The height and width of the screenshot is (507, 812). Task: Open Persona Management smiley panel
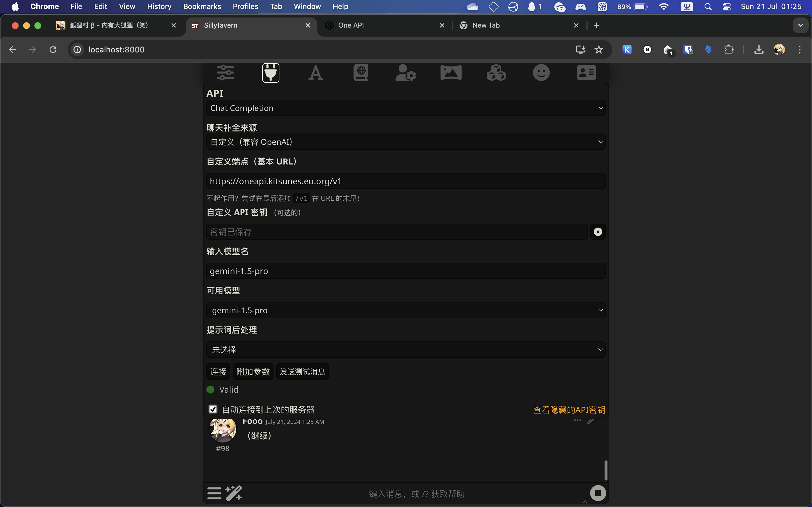coord(541,72)
